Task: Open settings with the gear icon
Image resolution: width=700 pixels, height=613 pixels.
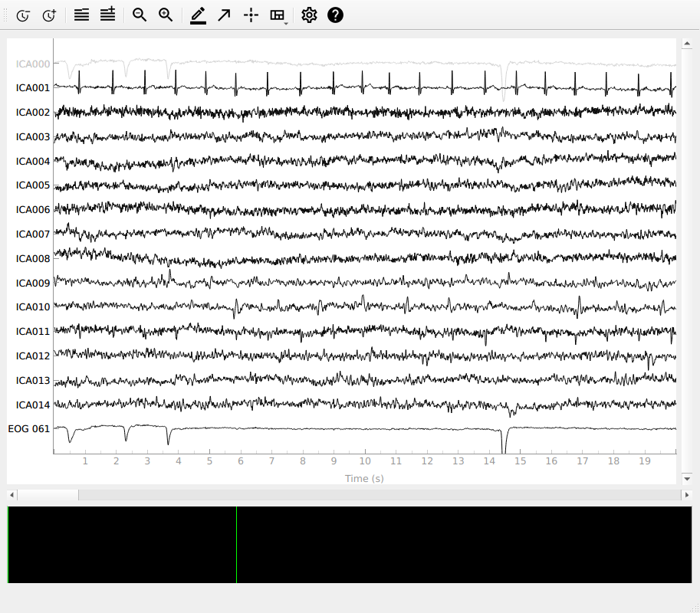Action: 309,15
